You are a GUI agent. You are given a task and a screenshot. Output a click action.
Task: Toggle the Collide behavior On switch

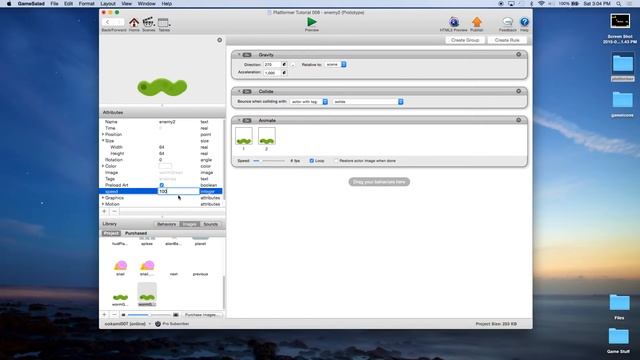pyautogui.click(x=247, y=91)
